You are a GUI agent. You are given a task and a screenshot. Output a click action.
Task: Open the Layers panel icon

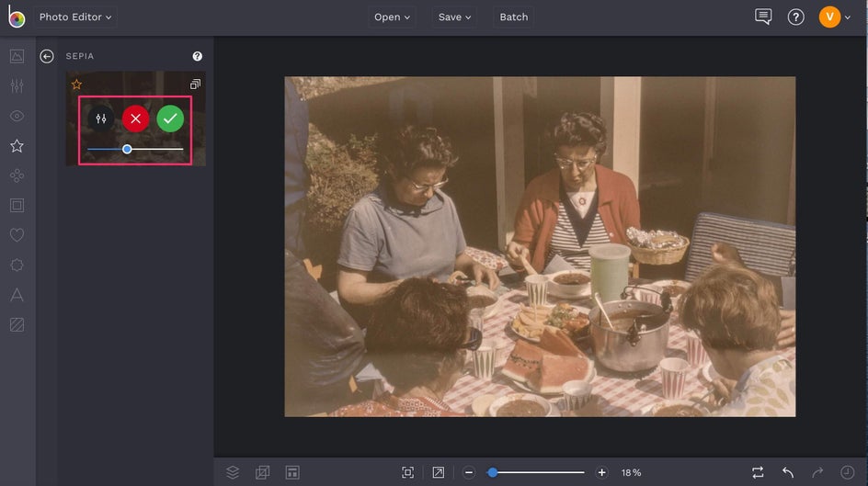click(x=233, y=472)
